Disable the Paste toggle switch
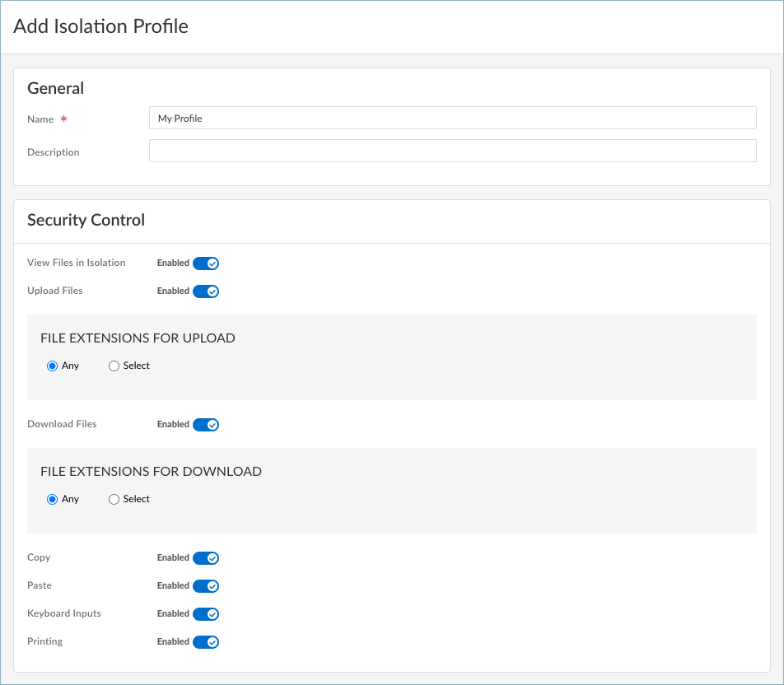The height and width of the screenshot is (685, 784). (206, 586)
